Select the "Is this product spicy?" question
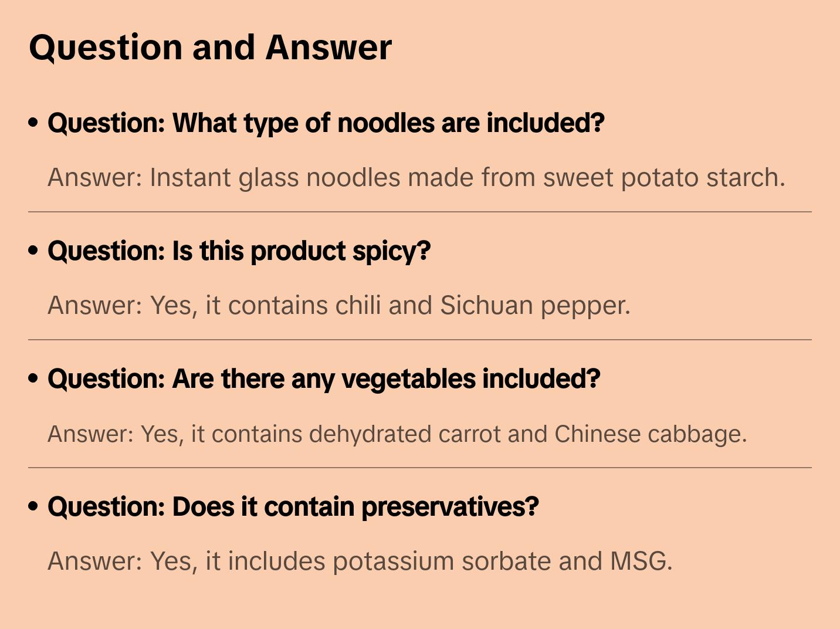840x629 pixels. (239, 251)
